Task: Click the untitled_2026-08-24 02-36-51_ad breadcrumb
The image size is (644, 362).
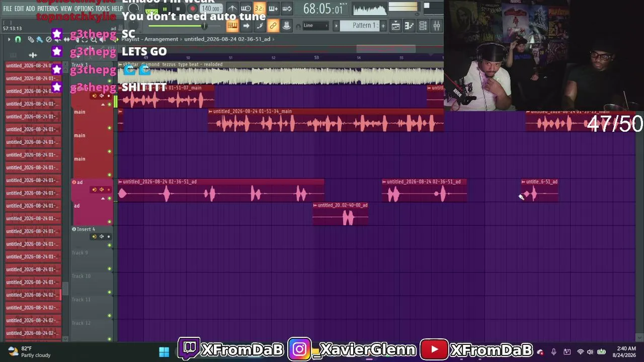Action: (227, 39)
